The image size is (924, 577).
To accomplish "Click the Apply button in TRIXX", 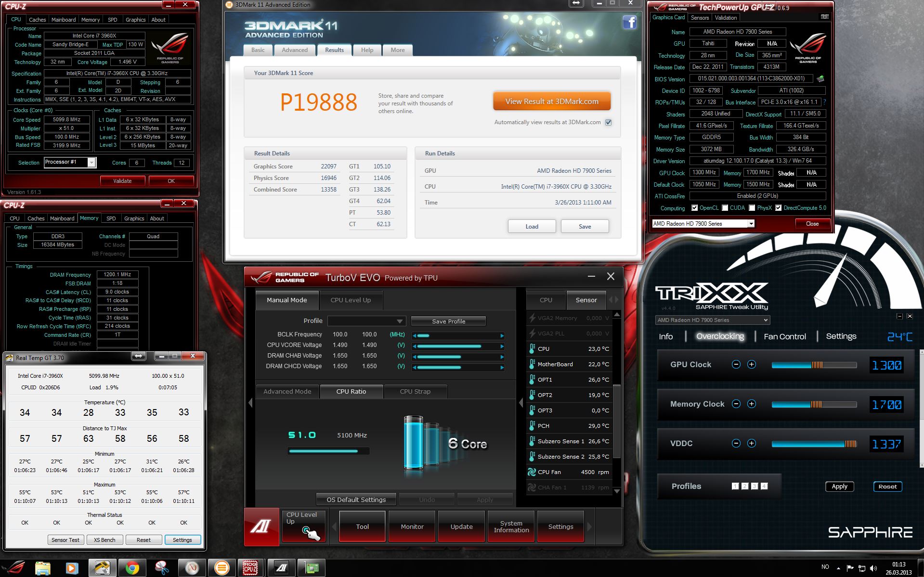I will 839,487.
